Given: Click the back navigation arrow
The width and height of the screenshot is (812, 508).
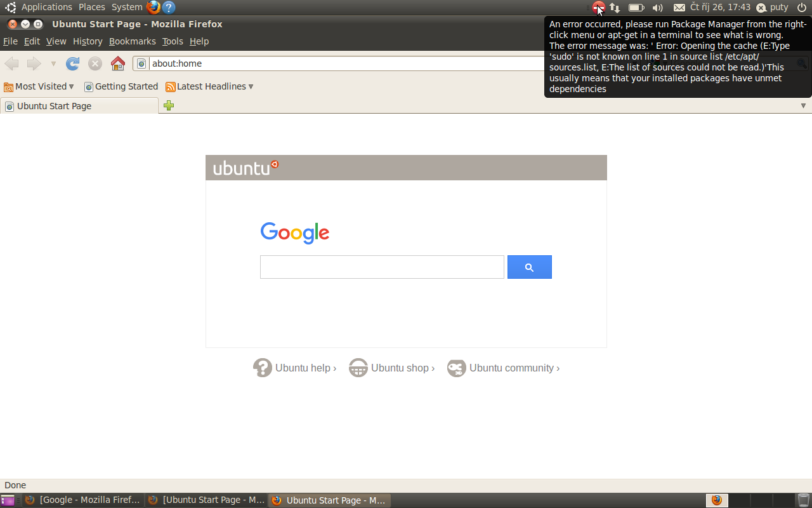Looking at the screenshot, I should 11,63.
